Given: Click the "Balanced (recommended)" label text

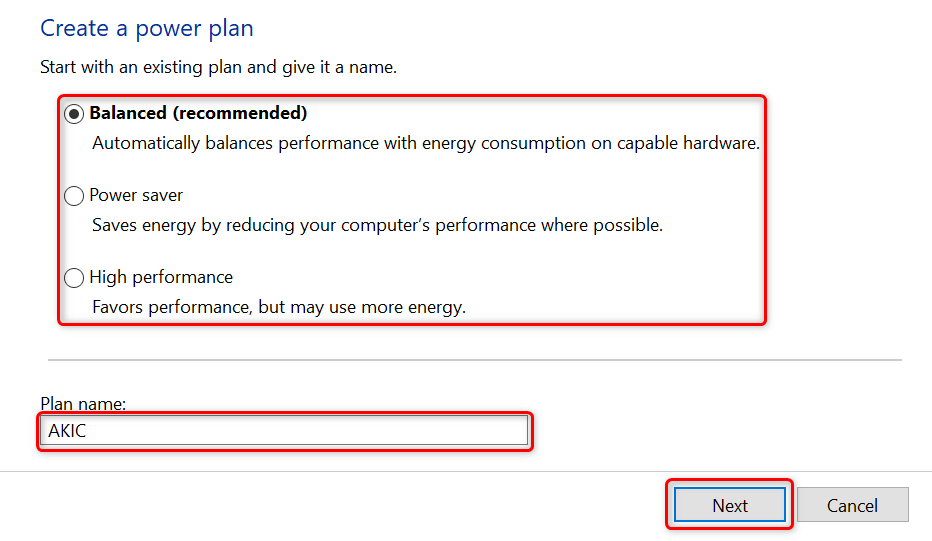Looking at the screenshot, I should coord(198,113).
